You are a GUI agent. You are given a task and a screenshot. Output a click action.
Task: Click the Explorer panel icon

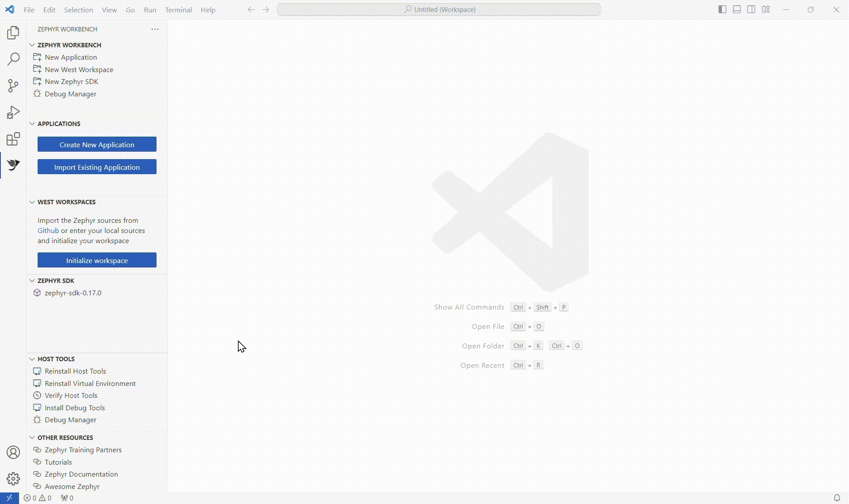tap(13, 32)
